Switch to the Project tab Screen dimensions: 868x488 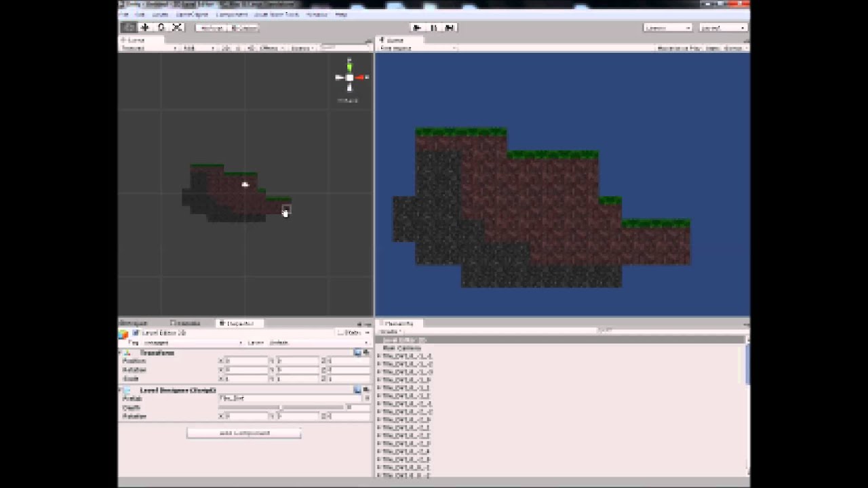pyautogui.click(x=134, y=323)
